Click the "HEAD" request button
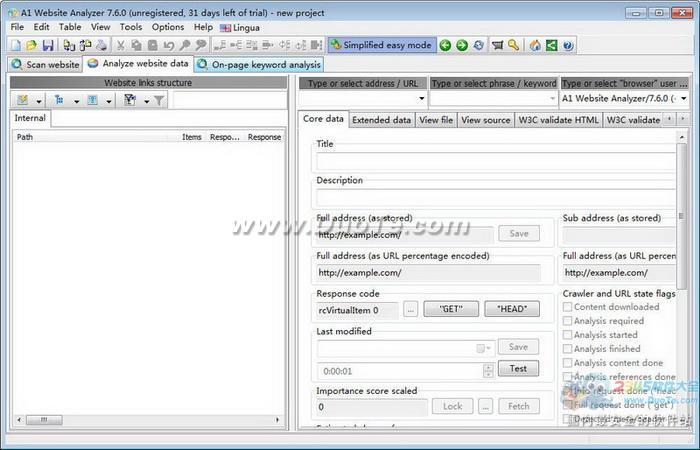Image resolution: width=700 pixels, height=450 pixels. pos(512,309)
